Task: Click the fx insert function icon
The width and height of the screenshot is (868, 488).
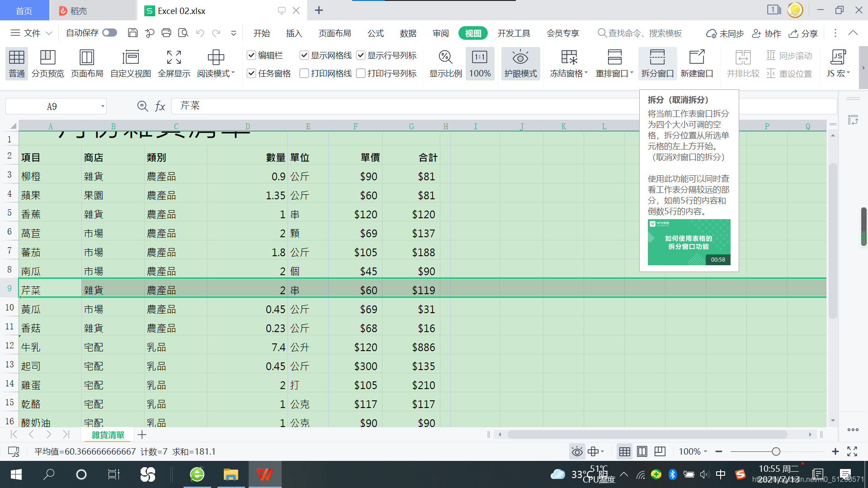Action: [x=160, y=106]
